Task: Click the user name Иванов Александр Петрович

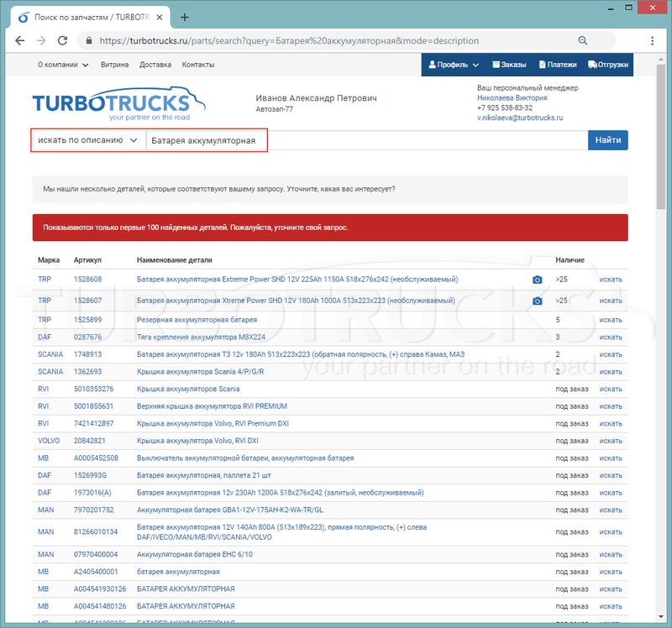Action: 317,98
